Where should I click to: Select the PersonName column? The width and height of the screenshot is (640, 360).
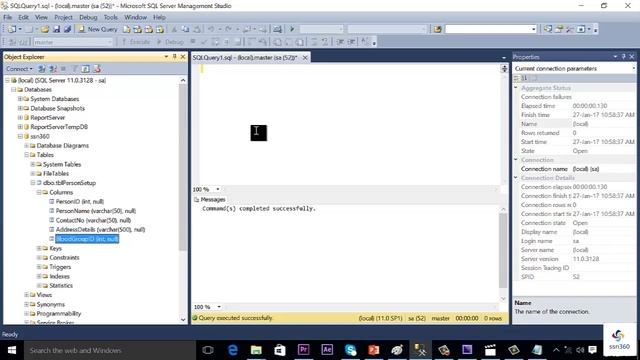[96, 211]
